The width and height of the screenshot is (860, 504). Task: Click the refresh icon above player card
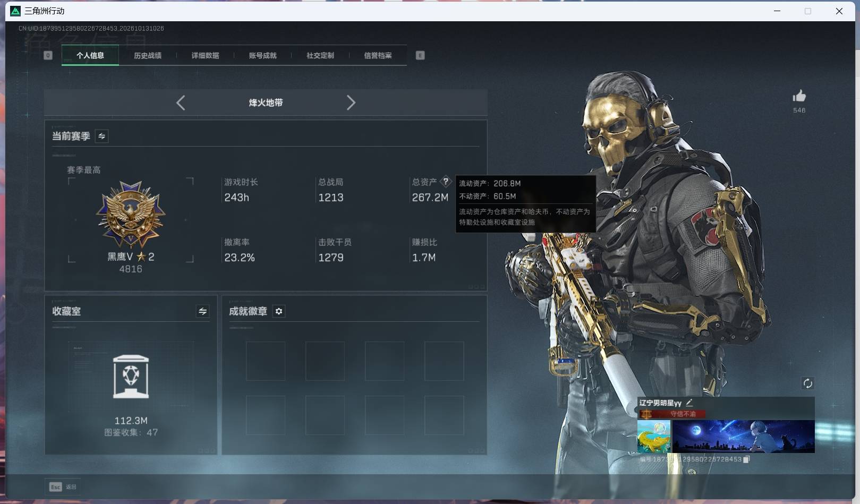coord(807,383)
